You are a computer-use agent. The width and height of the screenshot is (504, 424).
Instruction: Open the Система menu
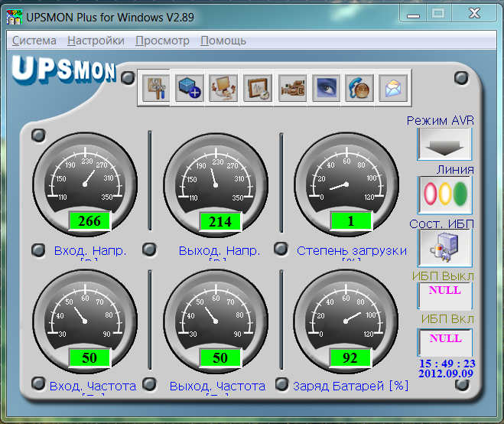coord(34,41)
